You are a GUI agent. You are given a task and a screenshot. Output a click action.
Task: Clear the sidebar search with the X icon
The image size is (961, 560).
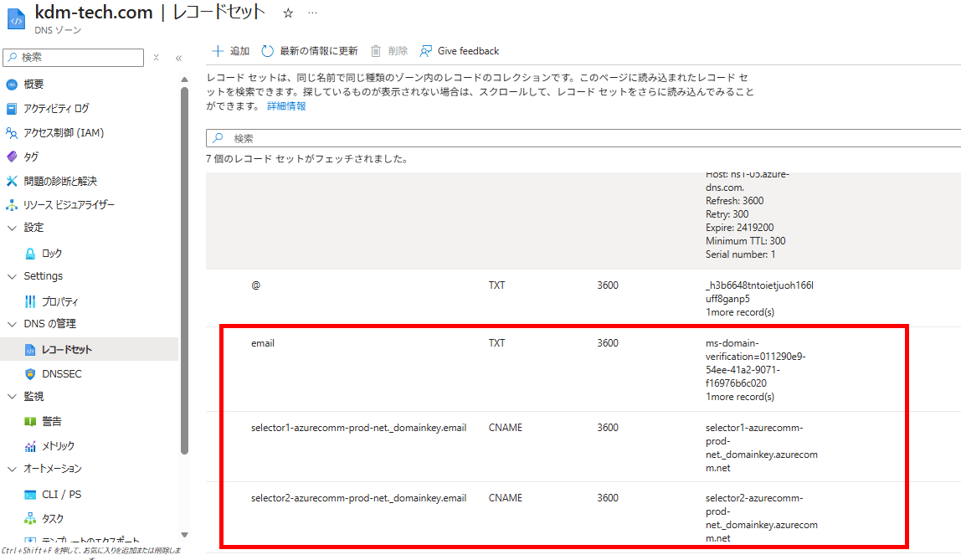157,58
